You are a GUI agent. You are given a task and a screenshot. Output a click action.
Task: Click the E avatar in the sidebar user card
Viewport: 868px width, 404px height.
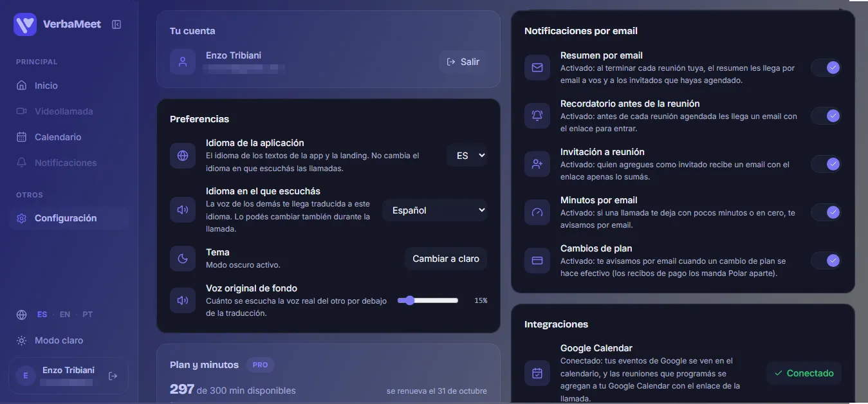coord(26,376)
